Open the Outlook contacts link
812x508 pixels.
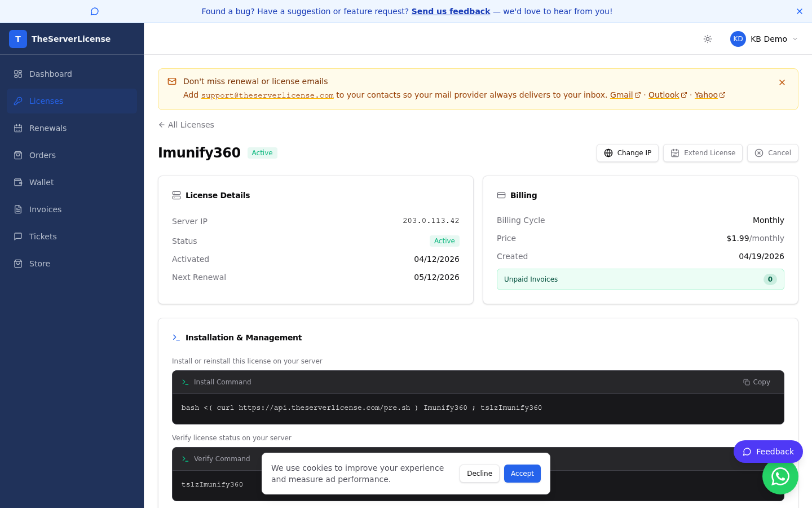[x=668, y=95]
